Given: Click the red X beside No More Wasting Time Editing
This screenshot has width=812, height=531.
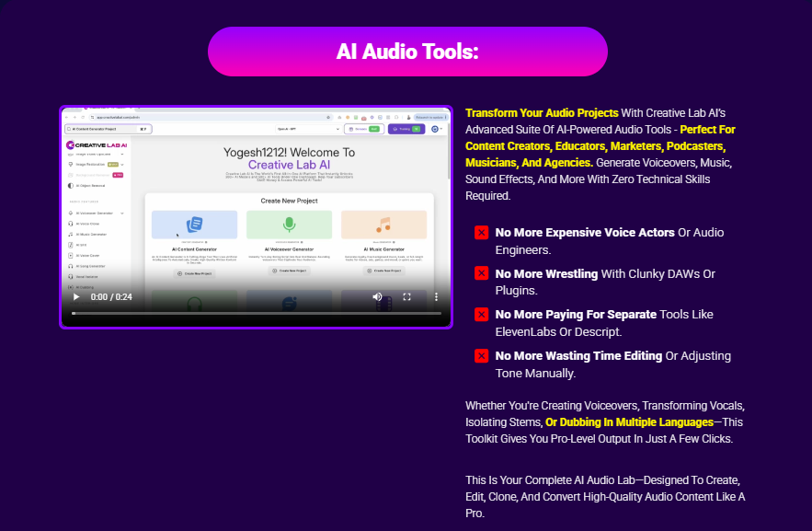Looking at the screenshot, I should [482, 356].
